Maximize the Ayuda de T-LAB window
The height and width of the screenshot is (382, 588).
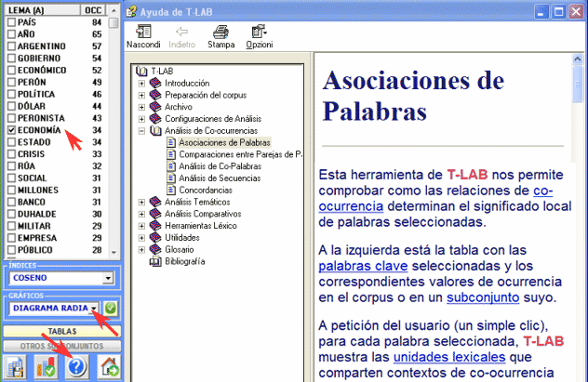point(558,12)
